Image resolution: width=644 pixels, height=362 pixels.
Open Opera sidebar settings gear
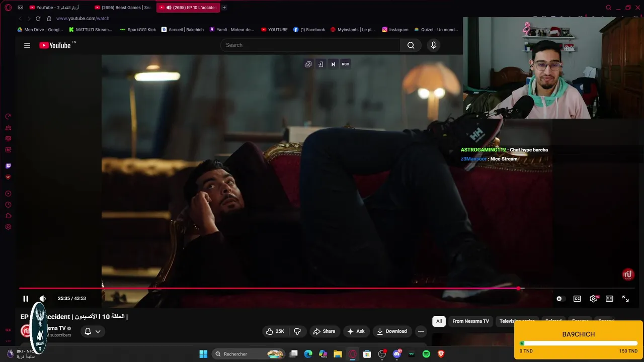coord(8,227)
